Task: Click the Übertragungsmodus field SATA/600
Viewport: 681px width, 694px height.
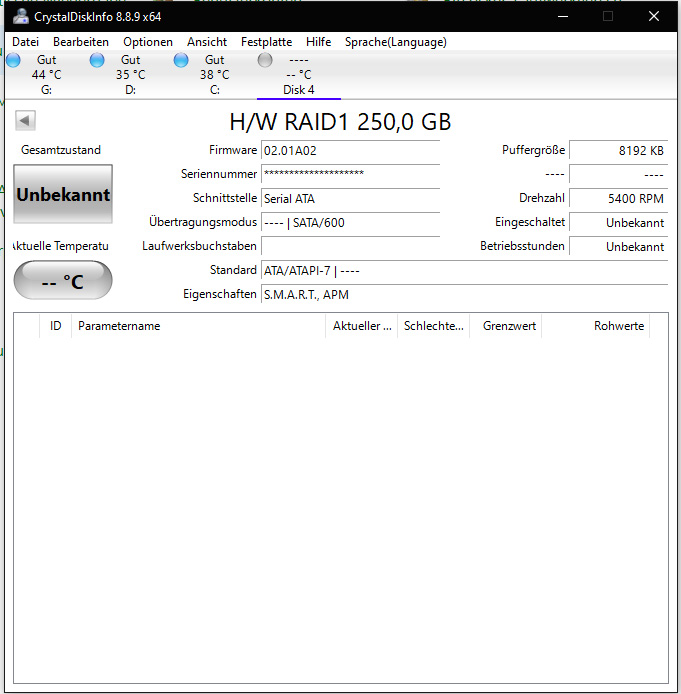Action: click(x=350, y=222)
